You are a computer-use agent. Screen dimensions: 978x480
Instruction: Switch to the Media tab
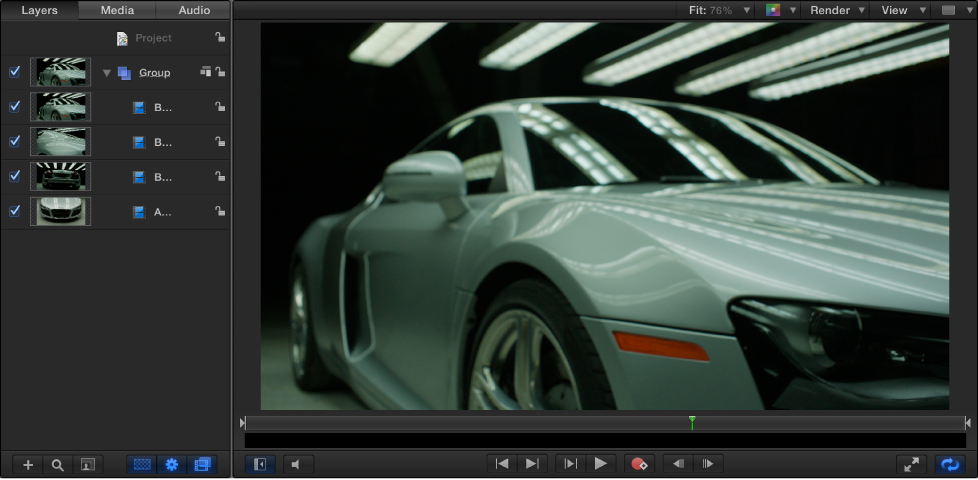pos(117,10)
